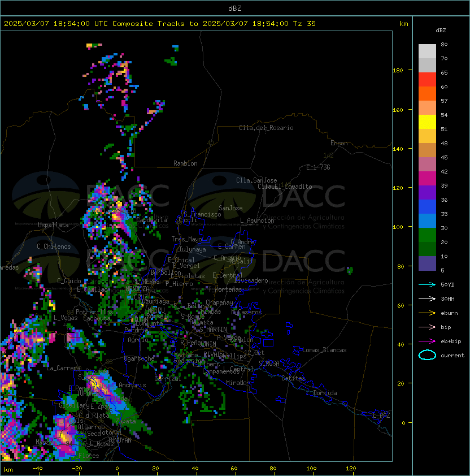Click the '-40' horizontal axis tick label
The height and width of the screenshot is (476, 470).
(37, 469)
